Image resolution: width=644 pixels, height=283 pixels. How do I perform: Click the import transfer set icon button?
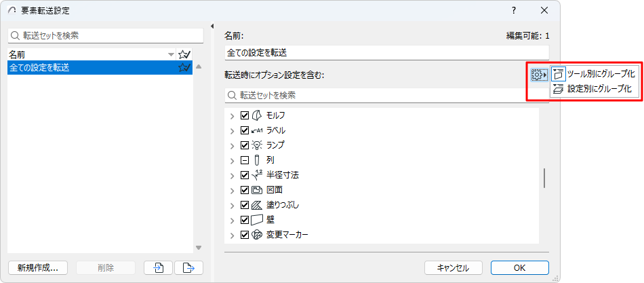click(x=158, y=268)
